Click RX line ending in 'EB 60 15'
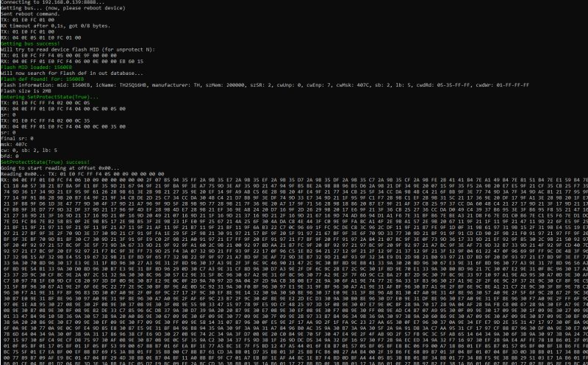Screen dimensions: 588x365 click(x=72, y=62)
